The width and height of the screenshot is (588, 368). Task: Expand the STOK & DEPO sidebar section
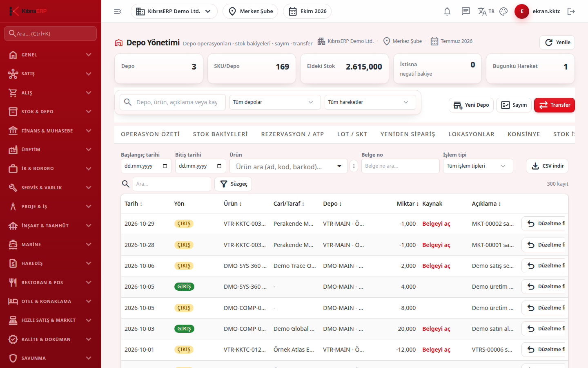point(51,112)
